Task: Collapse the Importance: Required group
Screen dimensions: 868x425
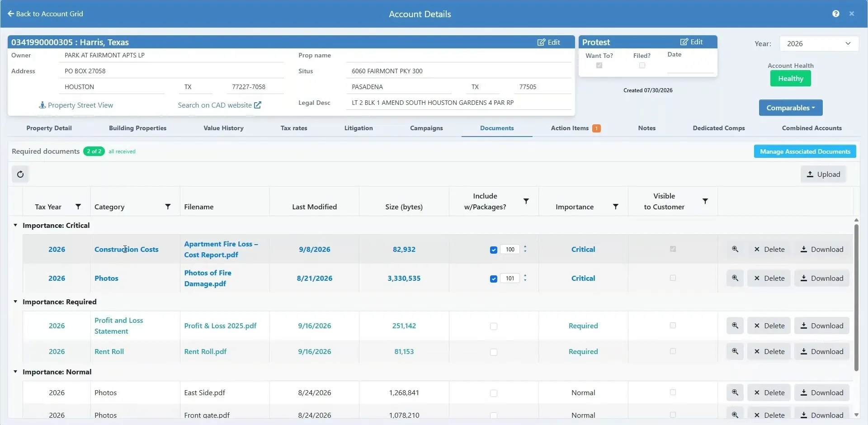Action: (15, 302)
